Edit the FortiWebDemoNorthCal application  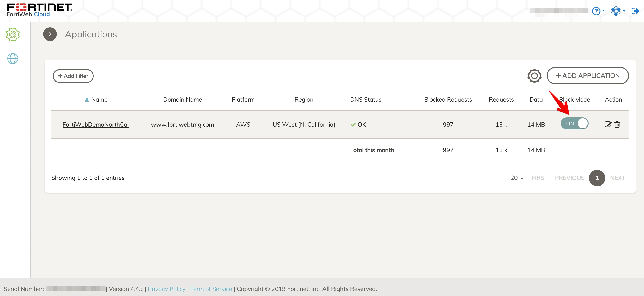click(x=608, y=124)
